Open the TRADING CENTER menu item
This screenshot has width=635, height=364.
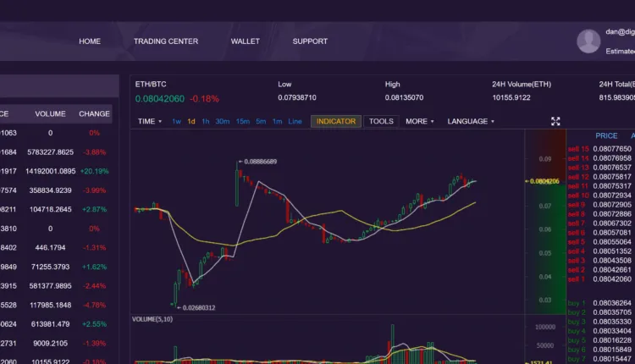pyautogui.click(x=166, y=41)
